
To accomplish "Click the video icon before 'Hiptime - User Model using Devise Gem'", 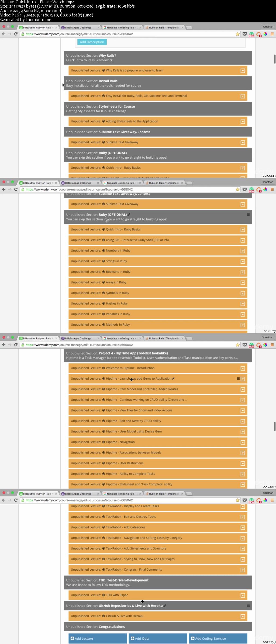I will click(103, 431).
